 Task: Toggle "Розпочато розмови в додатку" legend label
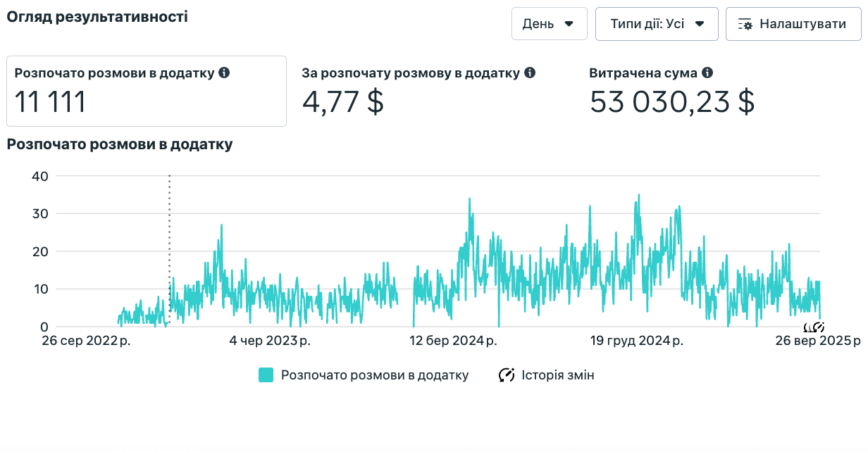click(374, 375)
